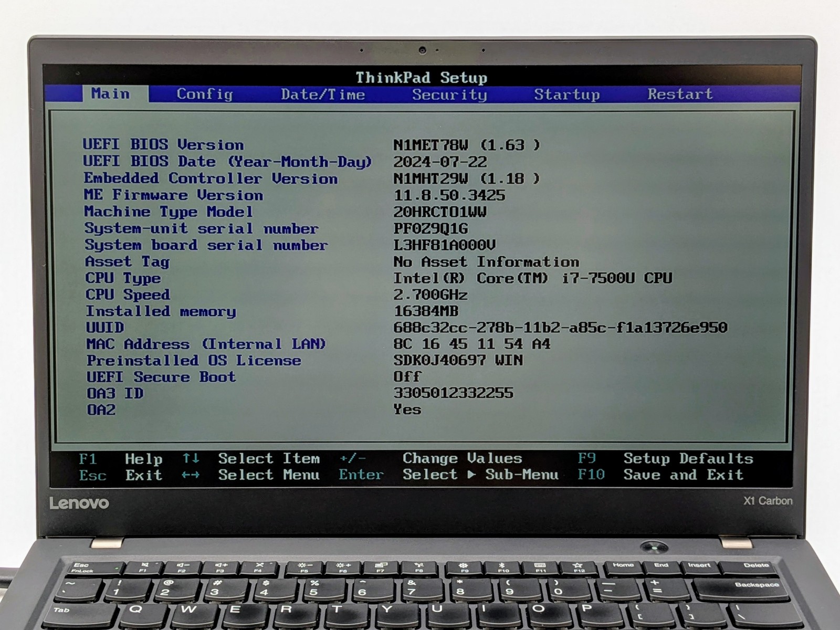Click the F1 Help hint
Screen dimensions: 840x630
(x=121, y=459)
